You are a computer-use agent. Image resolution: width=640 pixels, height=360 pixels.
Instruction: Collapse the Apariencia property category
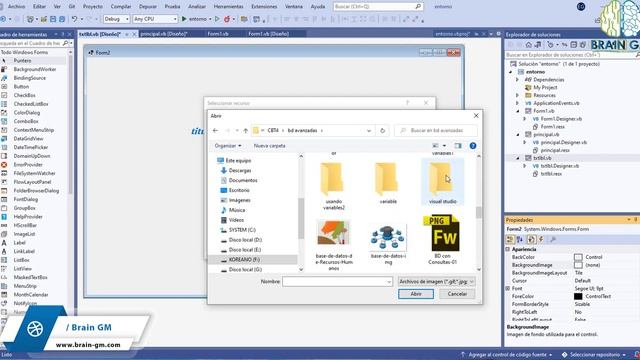tap(508, 249)
